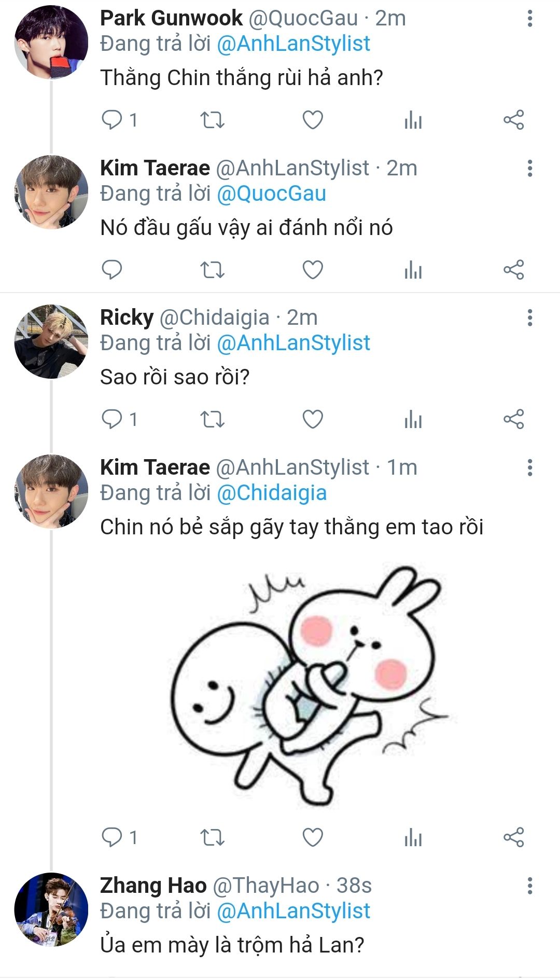Image resolution: width=560 pixels, height=980 pixels.
Task: Share Ricky's tweet
Action: 514,420
